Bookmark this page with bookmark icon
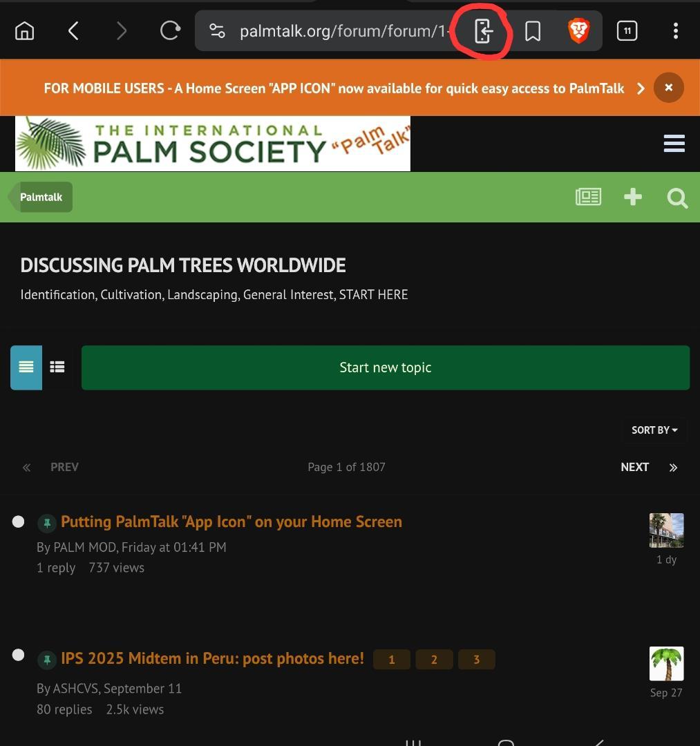 pyautogui.click(x=532, y=31)
